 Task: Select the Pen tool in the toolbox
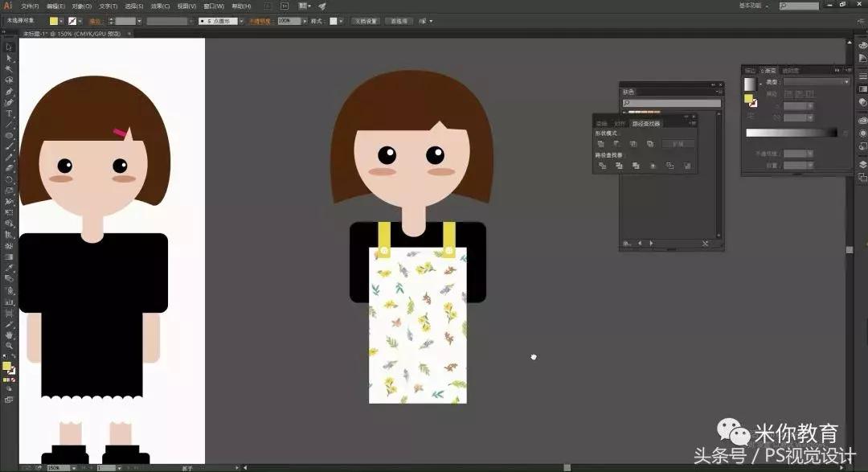click(x=9, y=92)
